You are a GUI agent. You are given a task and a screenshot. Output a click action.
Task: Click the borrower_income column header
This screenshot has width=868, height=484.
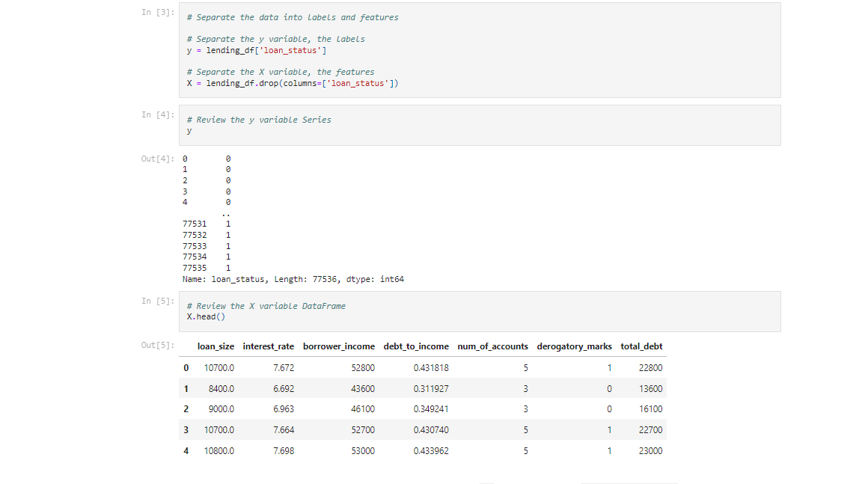coord(338,346)
